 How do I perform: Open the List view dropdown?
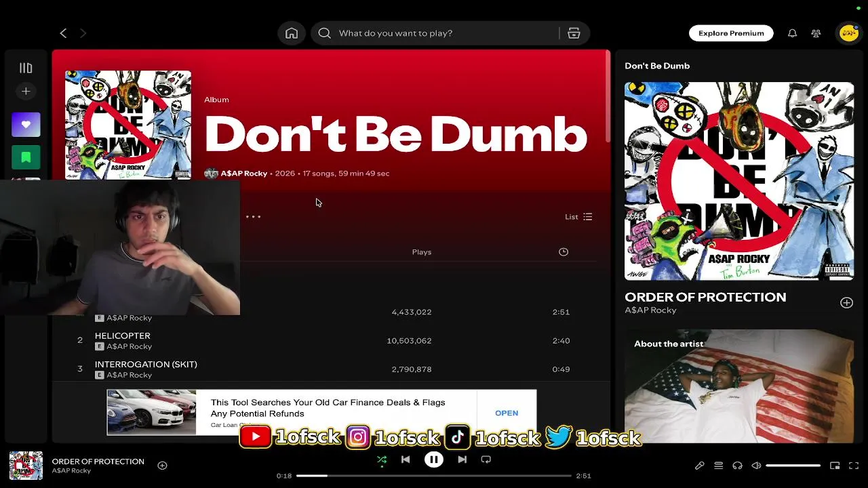click(578, 217)
